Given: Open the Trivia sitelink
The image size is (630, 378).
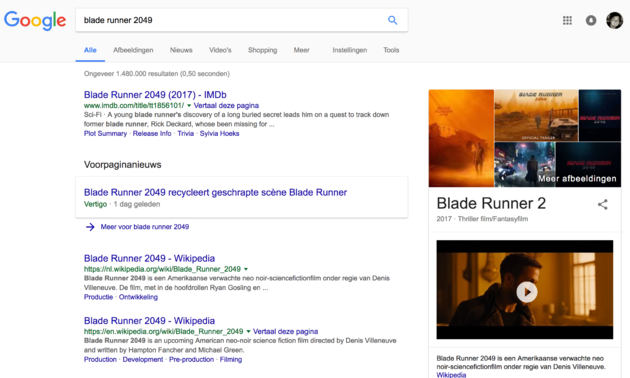Looking at the screenshot, I should tap(186, 134).
